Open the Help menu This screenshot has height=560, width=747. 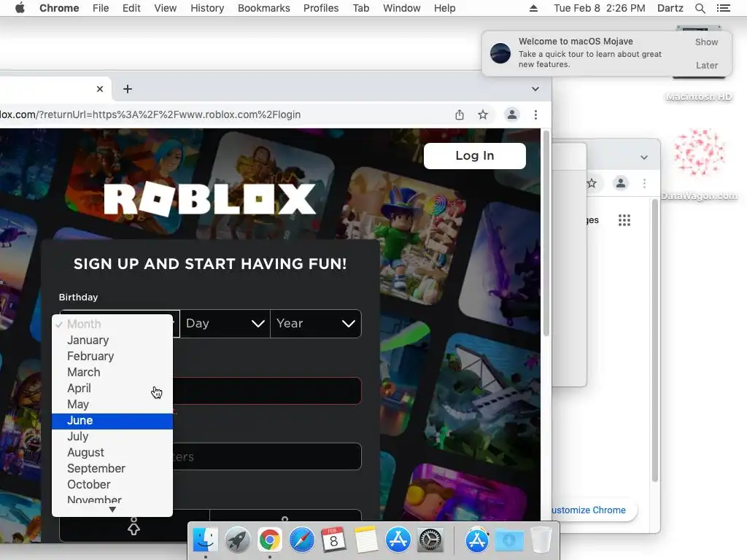444,8
